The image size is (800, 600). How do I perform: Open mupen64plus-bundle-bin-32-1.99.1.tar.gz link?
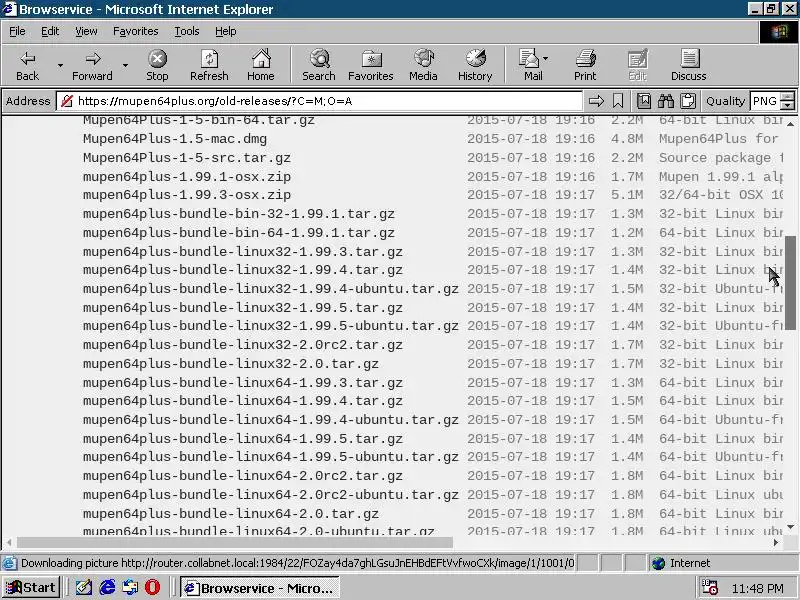(x=239, y=214)
